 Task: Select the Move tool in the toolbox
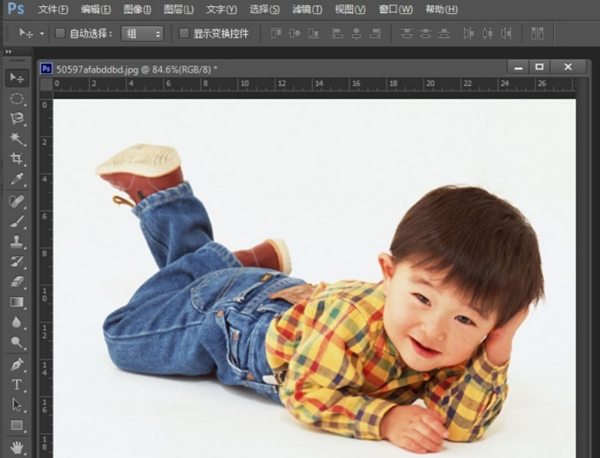point(17,78)
